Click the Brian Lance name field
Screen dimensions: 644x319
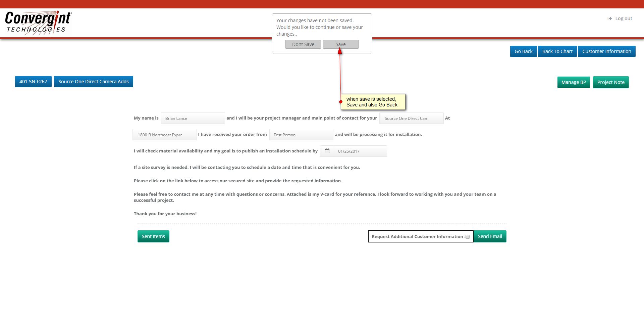193,118
